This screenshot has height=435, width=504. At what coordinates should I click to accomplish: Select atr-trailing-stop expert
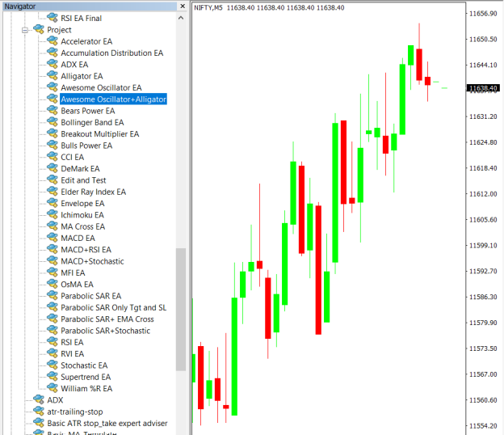(75, 412)
